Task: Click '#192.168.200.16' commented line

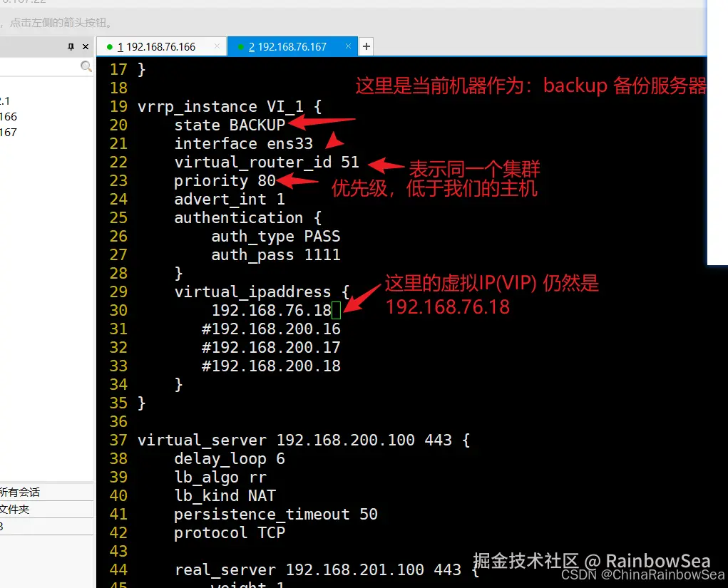Action: click(x=271, y=329)
